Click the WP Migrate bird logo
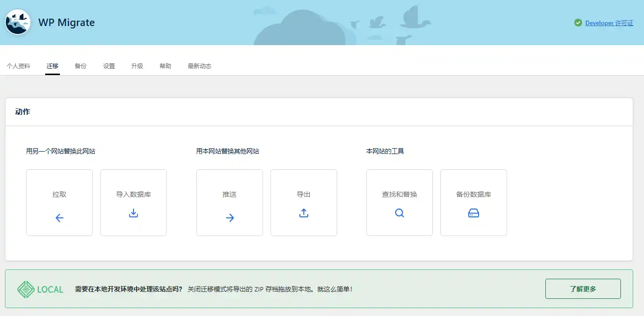This screenshot has height=316, width=644. click(x=18, y=22)
